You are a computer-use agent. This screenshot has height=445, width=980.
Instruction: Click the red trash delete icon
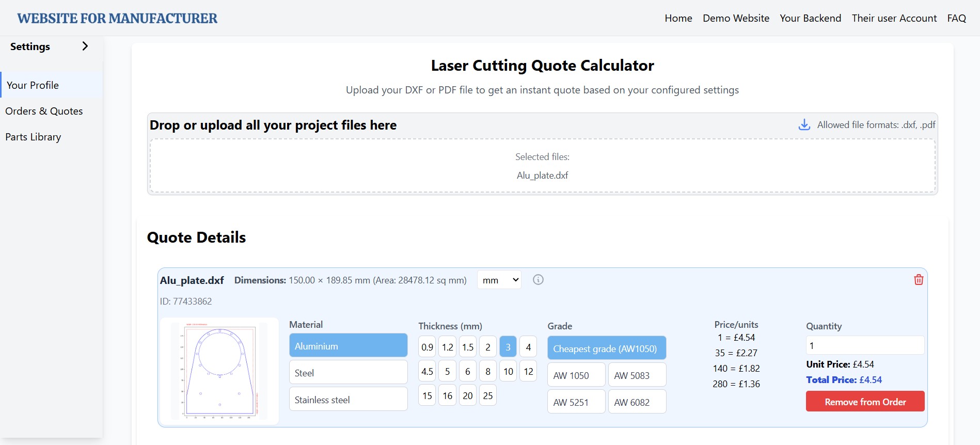point(919,280)
